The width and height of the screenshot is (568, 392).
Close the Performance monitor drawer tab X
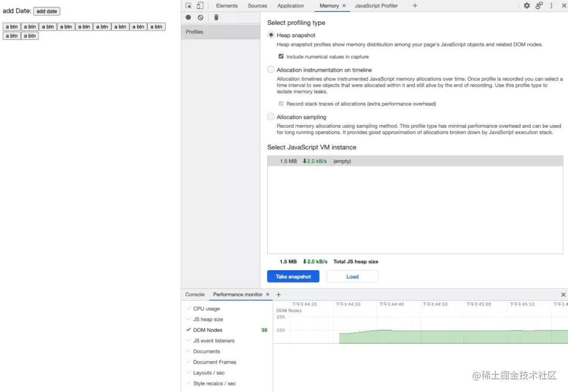tap(268, 294)
